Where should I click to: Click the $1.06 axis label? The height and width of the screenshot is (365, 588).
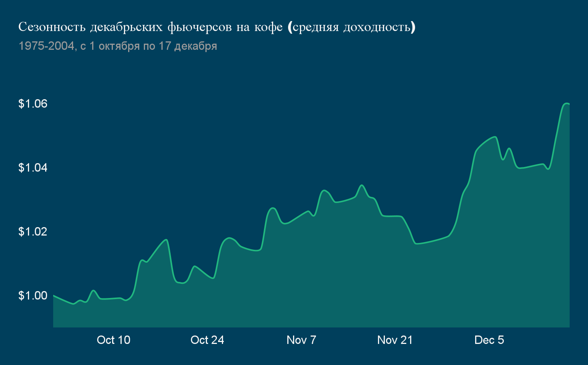coord(33,103)
